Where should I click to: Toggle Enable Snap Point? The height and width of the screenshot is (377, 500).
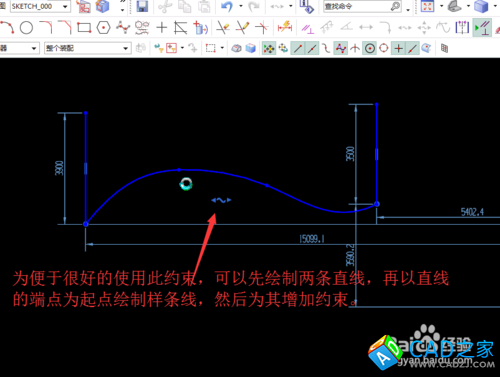(269, 48)
